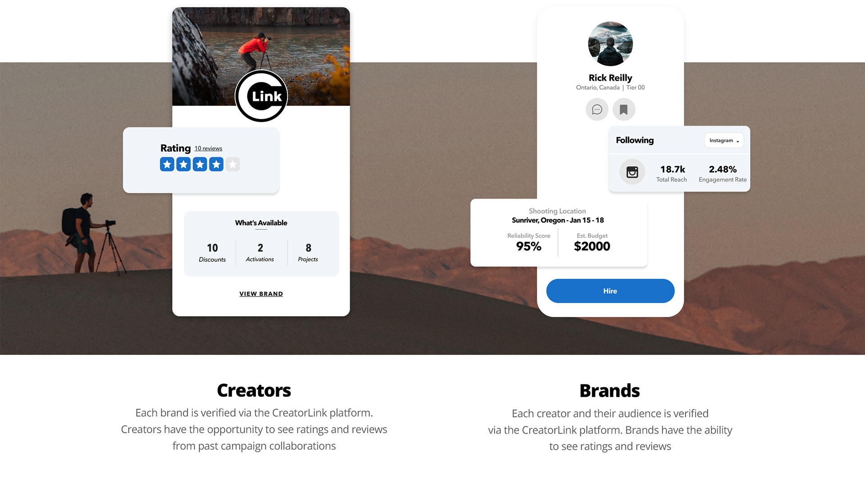Open the Instagram platform dropdown
The width and height of the screenshot is (865, 504).
[x=724, y=141]
